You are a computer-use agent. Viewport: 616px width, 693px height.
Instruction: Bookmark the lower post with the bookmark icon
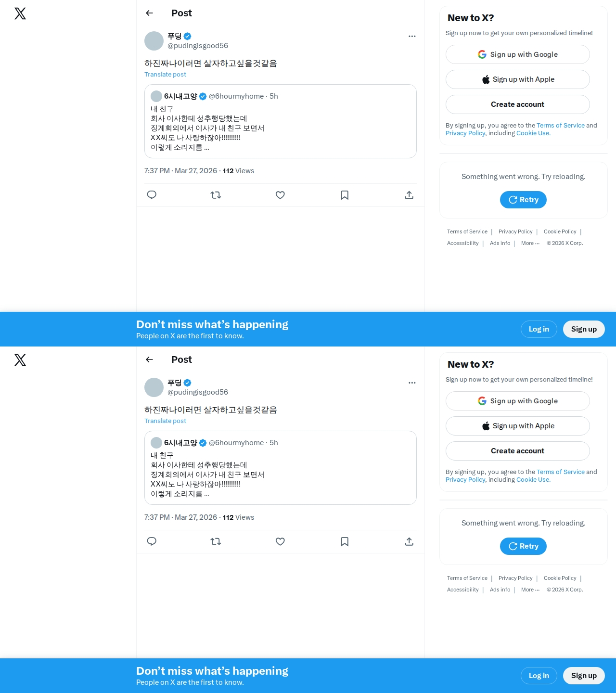tap(345, 541)
